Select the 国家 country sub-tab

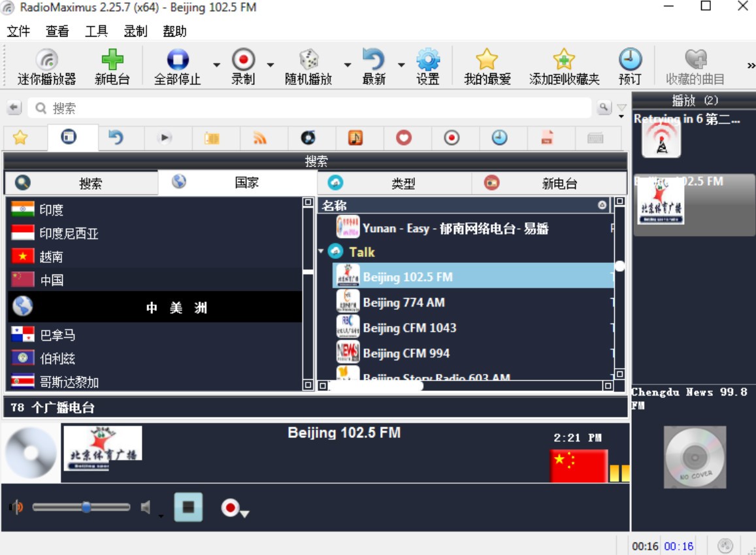tap(237, 183)
